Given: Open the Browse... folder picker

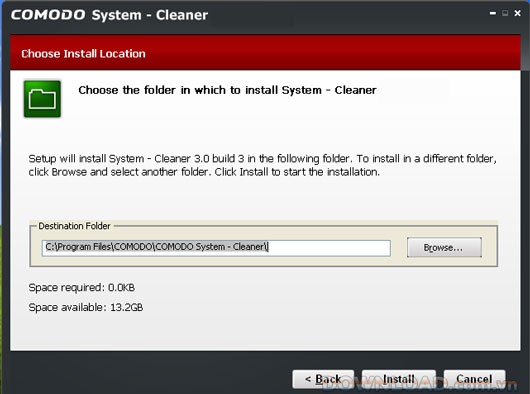Looking at the screenshot, I should (444, 247).
